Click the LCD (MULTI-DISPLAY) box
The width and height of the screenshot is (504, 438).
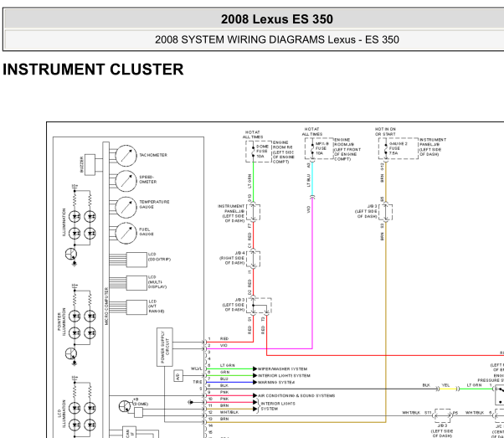click(136, 283)
